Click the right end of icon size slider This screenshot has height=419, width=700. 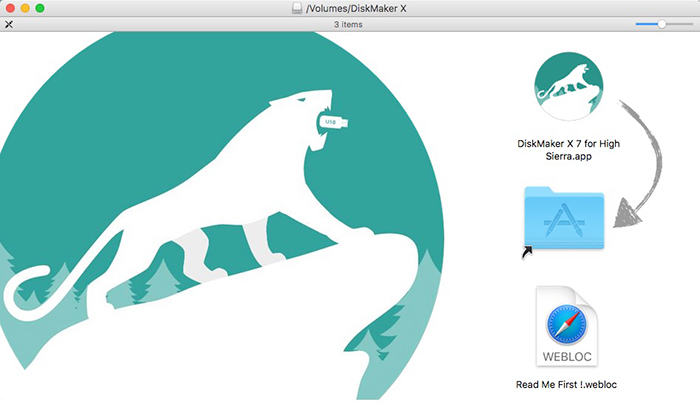690,23
